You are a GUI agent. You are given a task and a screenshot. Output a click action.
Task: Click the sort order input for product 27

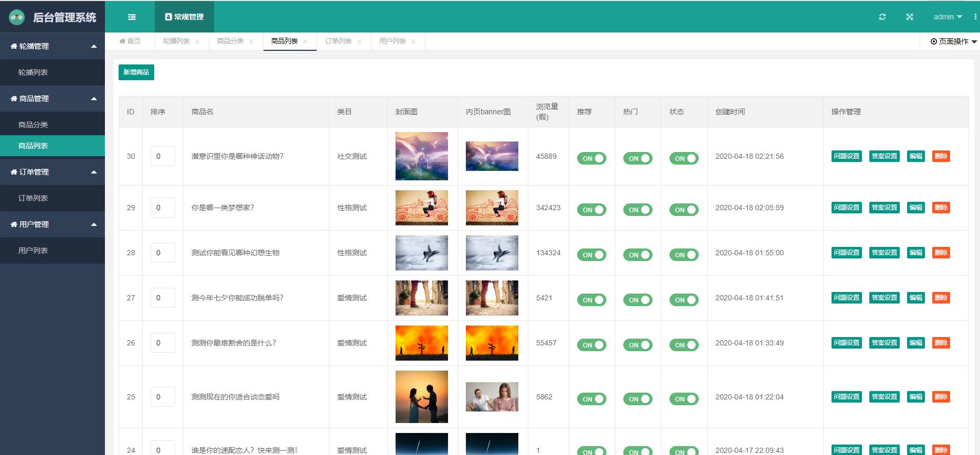(x=163, y=298)
